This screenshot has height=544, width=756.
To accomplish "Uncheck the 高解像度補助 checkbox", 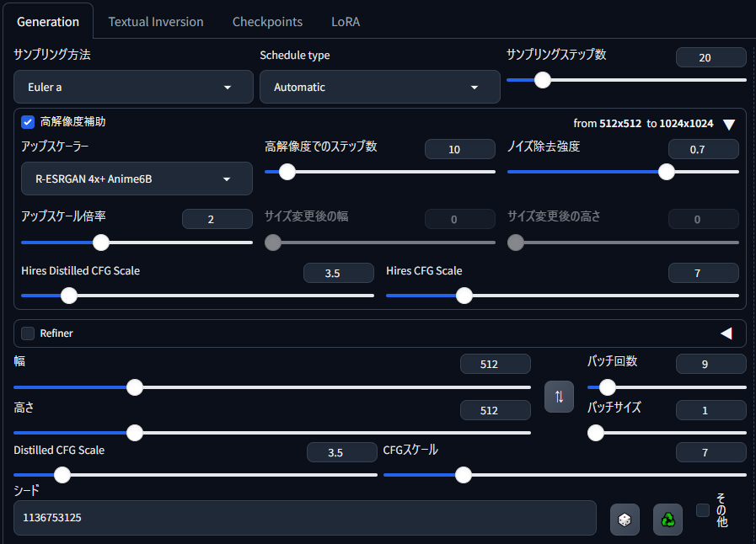I will [x=28, y=122].
